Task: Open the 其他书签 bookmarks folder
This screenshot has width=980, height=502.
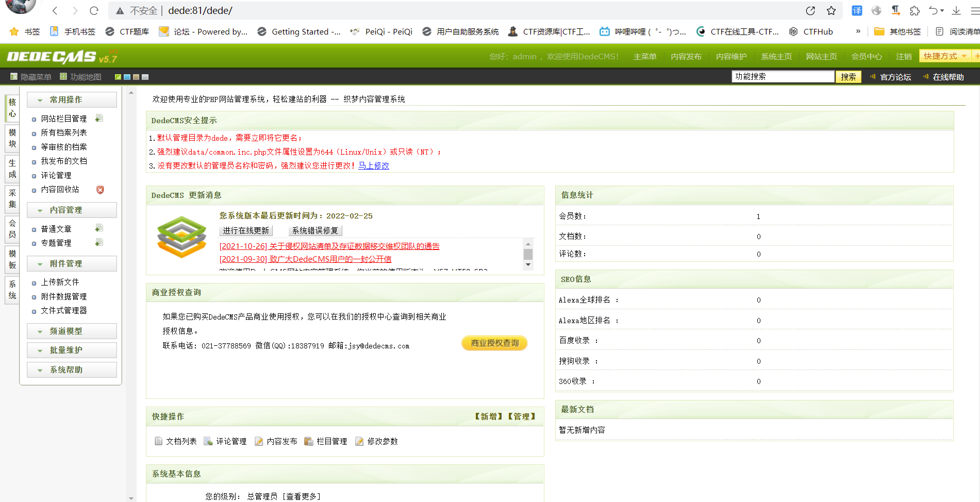Action: pos(898,32)
